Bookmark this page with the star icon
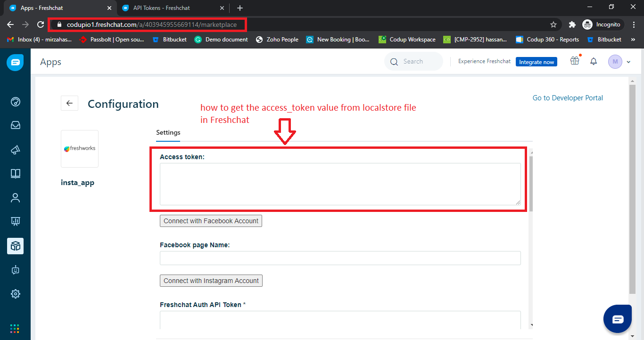 point(553,24)
